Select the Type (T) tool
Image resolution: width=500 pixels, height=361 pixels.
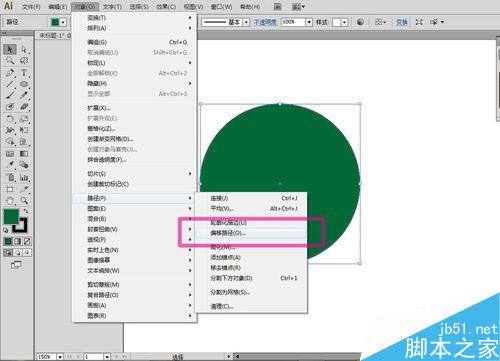point(24,73)
